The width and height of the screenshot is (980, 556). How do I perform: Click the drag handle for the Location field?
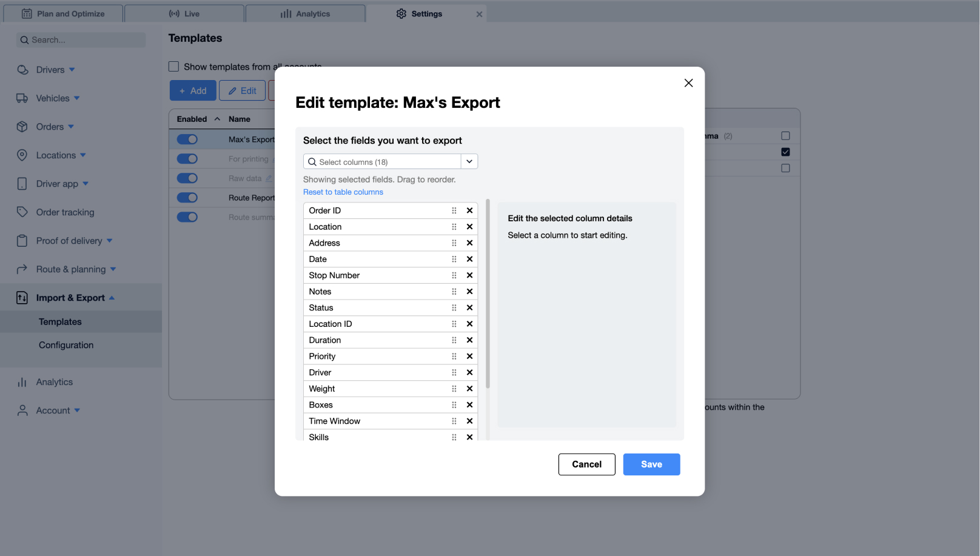[x=454, y=227]
